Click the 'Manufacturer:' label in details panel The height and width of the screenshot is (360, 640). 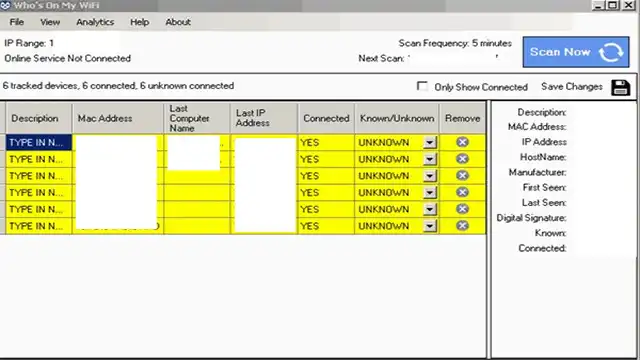click(x=537, y=173)
